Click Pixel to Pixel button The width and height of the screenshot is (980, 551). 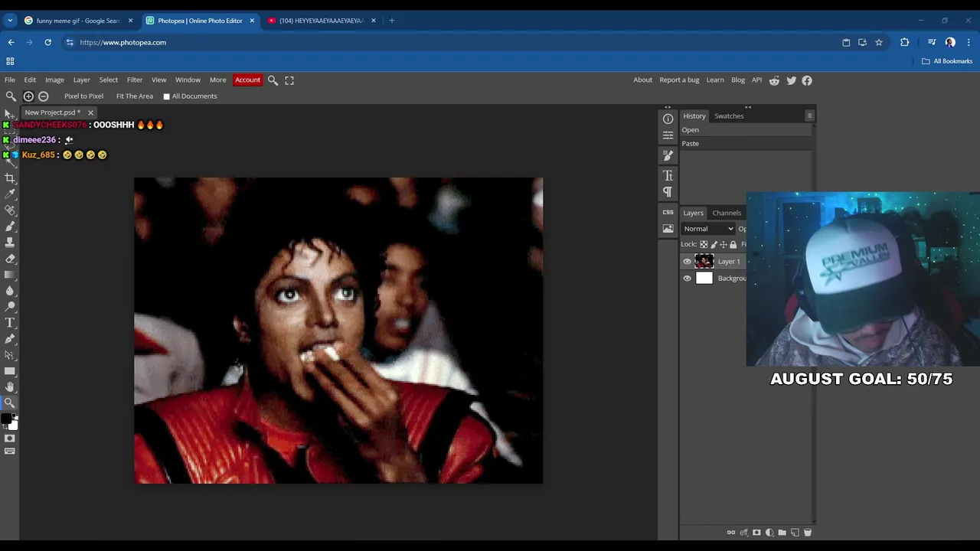click(83, 96)
